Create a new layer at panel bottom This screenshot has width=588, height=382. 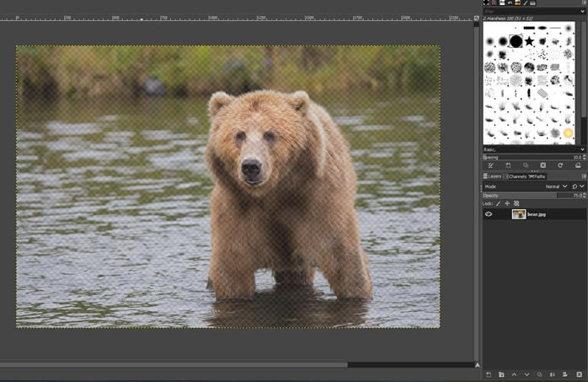click(x=489, y=374)
